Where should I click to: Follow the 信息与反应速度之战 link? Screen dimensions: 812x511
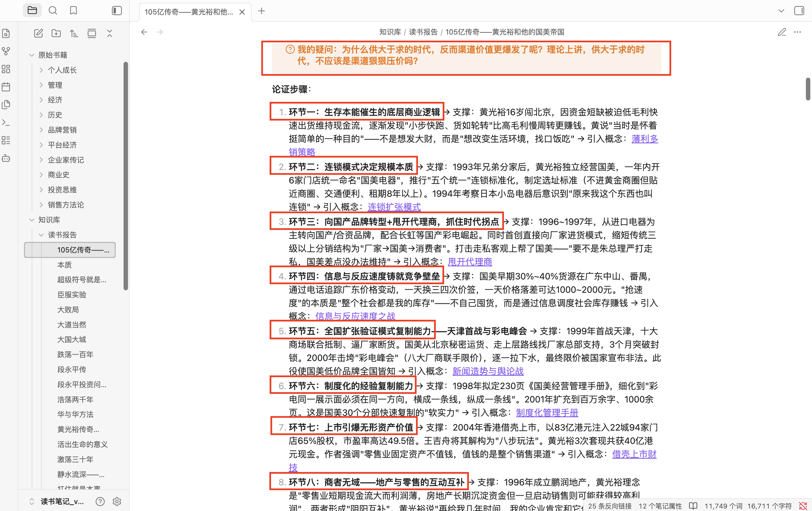355,316
